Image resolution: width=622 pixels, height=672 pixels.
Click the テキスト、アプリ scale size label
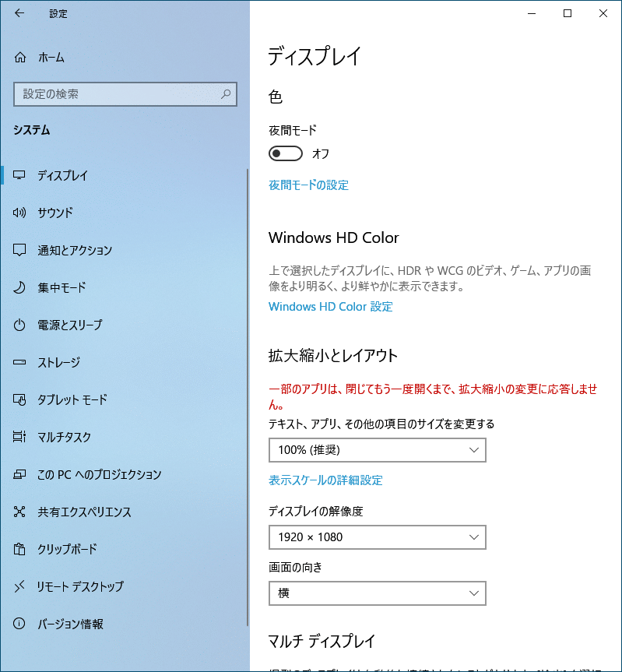[381, 424]
